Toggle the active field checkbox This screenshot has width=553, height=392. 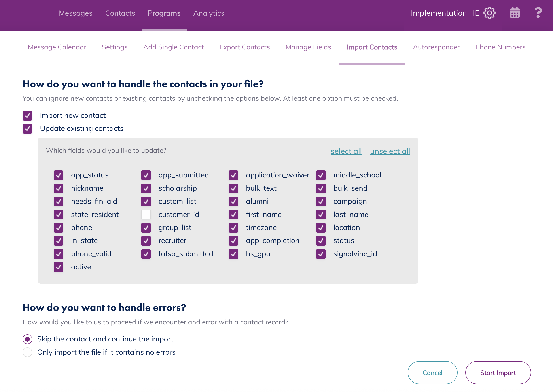(x=59, y=267)
